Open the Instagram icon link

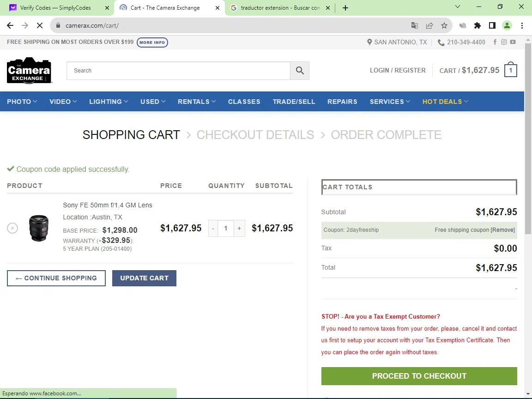pos(504,42)
